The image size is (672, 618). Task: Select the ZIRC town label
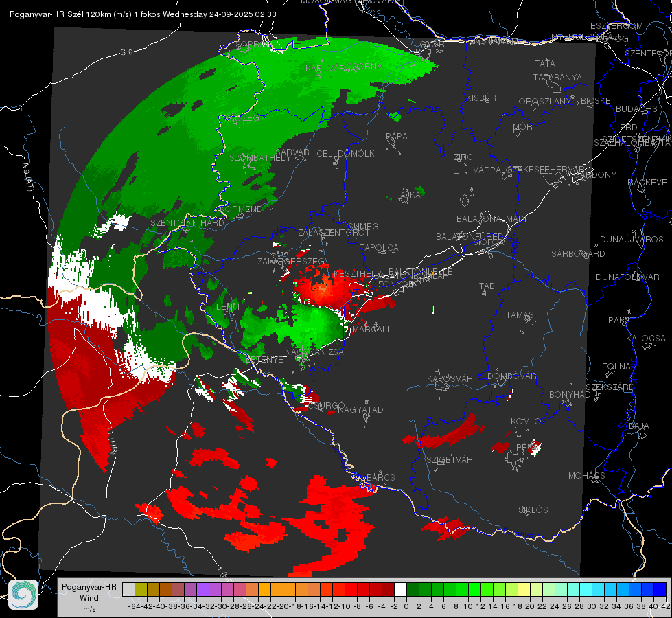(463, 157)
